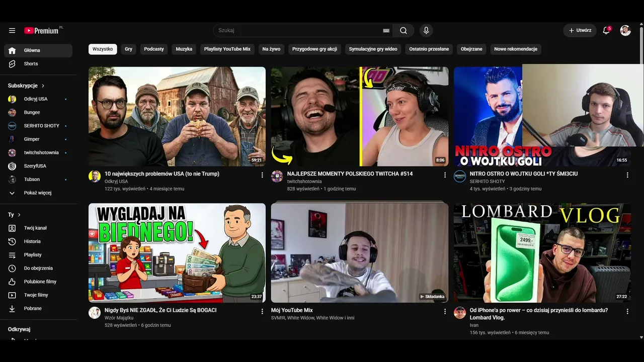
Task: Play the WYGLĄDAJ NA BIEDNEGO thumbnail
Action: click(x=177, y=253)
